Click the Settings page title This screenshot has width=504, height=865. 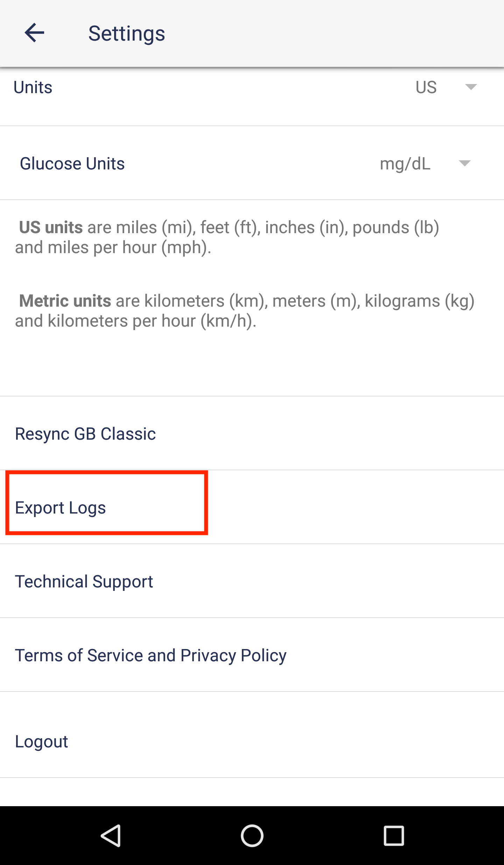127,34
